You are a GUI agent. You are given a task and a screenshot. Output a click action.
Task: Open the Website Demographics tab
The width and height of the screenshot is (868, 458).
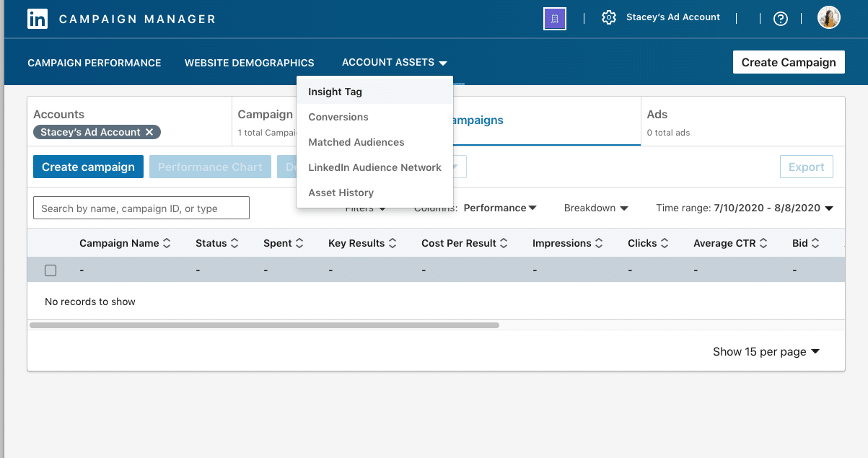pos(249,63)
